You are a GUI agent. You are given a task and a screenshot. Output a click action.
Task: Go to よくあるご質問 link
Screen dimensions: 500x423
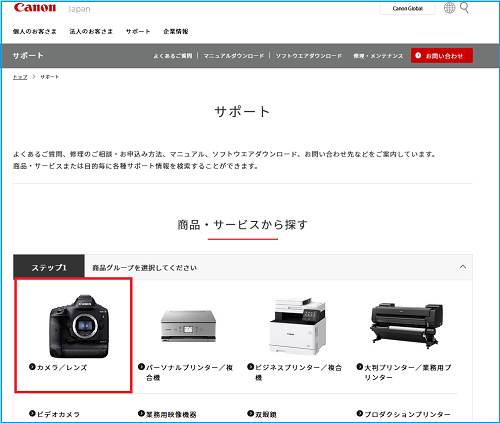pyautogui.click(x=173, y=56)
